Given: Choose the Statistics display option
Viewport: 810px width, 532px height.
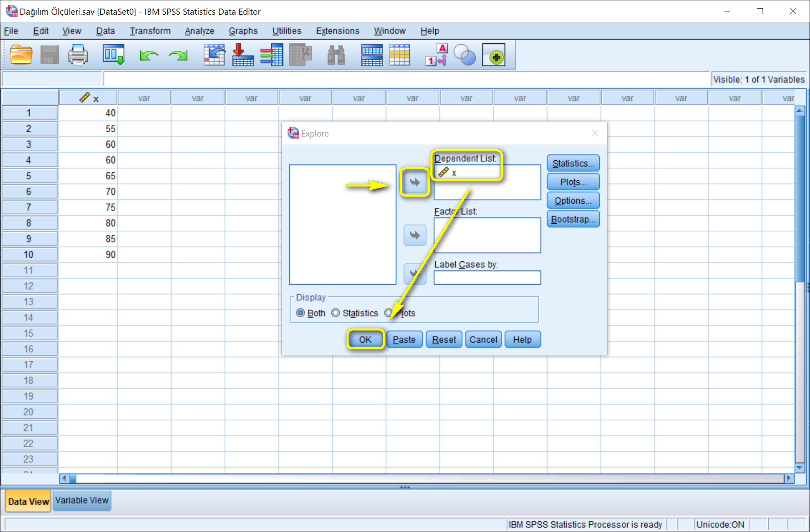Looking at the screenshot, I should tap(336, 313).
